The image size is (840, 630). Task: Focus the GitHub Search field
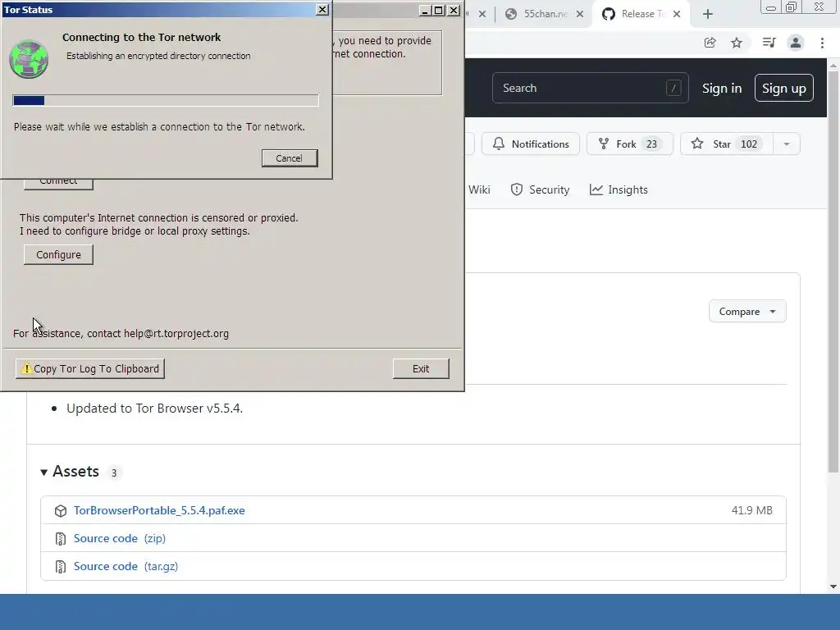point(591,88)
